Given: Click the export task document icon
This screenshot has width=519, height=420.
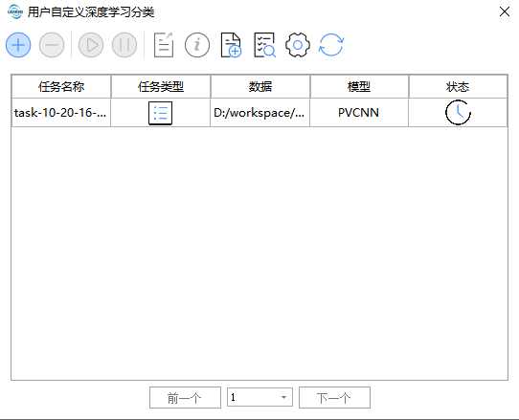Looking at the screenshot, I should (164, 45).
